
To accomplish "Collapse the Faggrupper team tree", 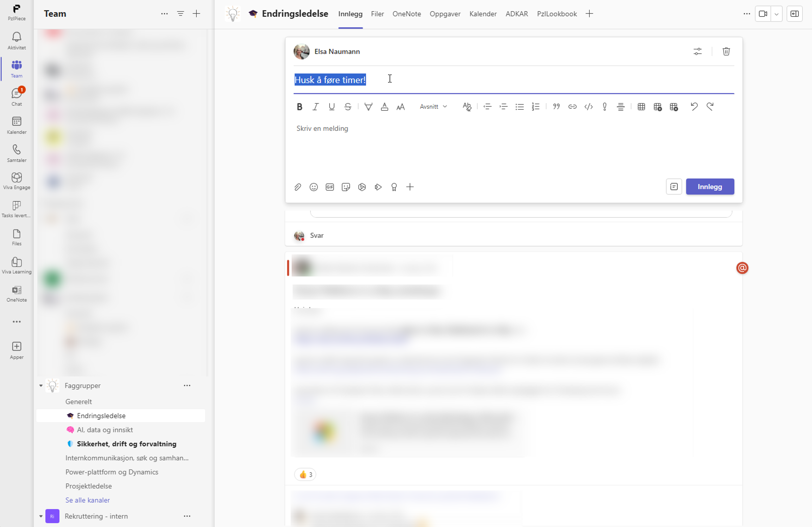I will [x=41, y=386].
